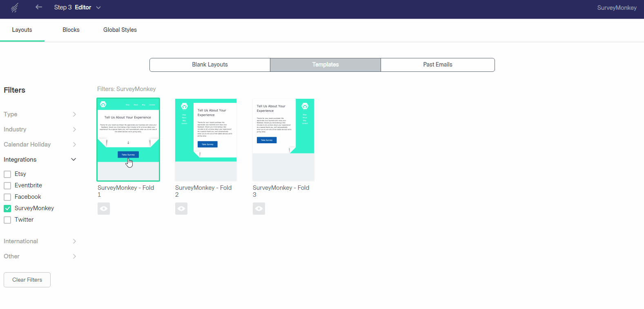Image resolution: width=644 pixels, height=309 pixels.
Task: Go back using the left arrow icon
Action: 39,7
